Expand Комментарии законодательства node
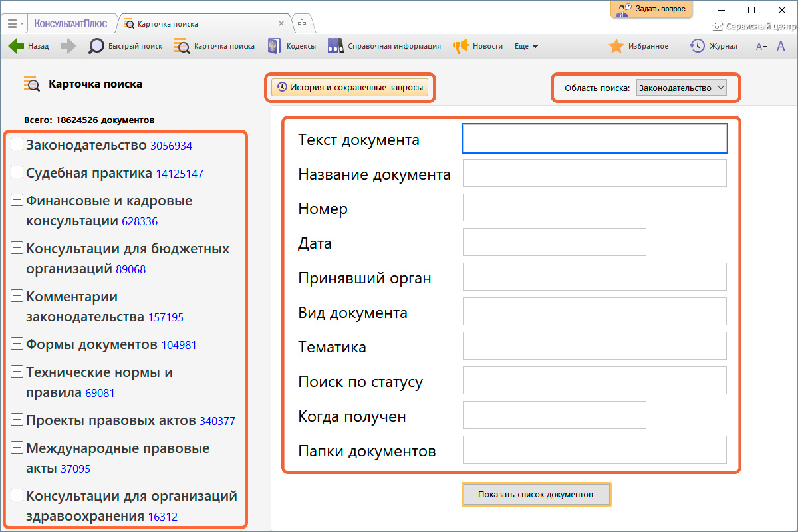Screen dimensions: 798x532 [17, 295]
